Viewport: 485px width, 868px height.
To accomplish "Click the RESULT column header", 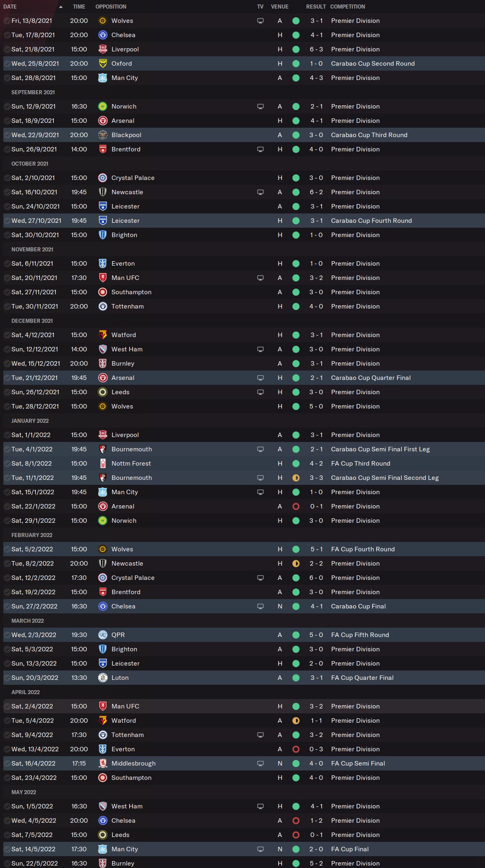I will pyautogui.click(x=316, y=7).
